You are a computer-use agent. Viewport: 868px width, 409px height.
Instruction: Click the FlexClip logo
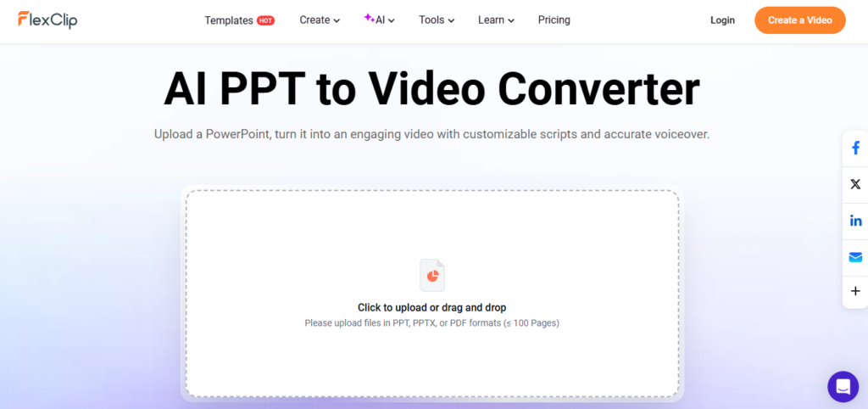(x=47, y=20)
